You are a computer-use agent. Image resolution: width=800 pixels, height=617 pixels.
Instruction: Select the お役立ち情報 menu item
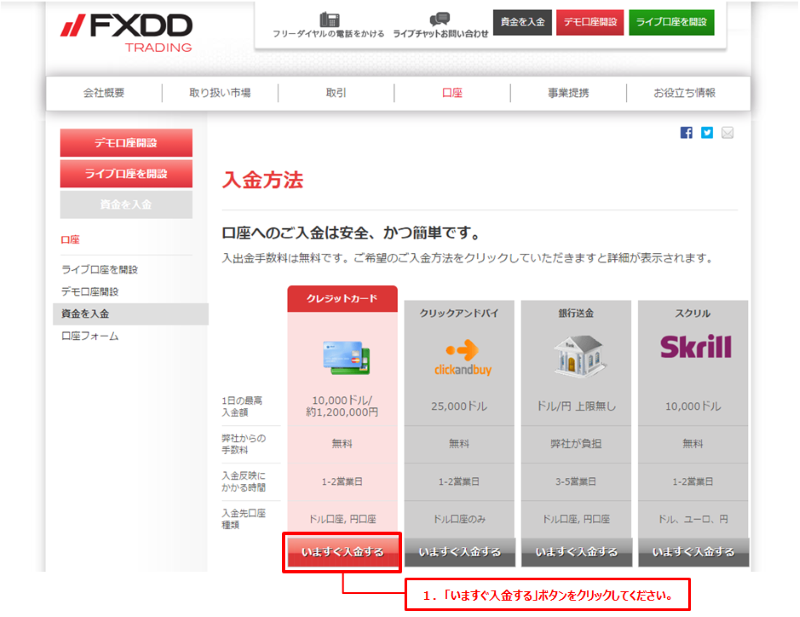(684, 93)
